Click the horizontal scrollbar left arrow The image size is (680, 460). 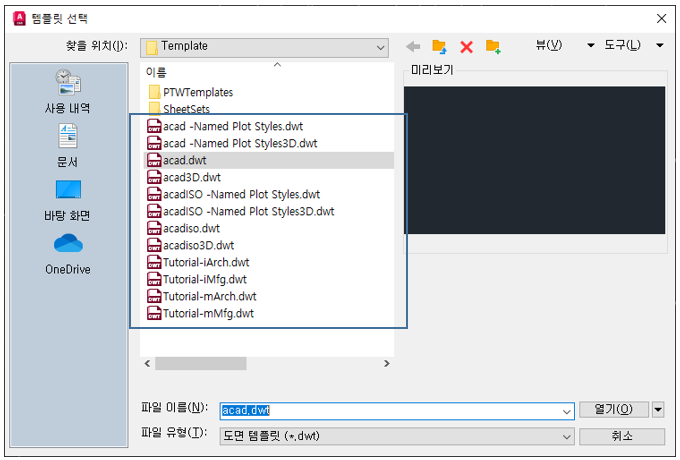coord(147,363)
